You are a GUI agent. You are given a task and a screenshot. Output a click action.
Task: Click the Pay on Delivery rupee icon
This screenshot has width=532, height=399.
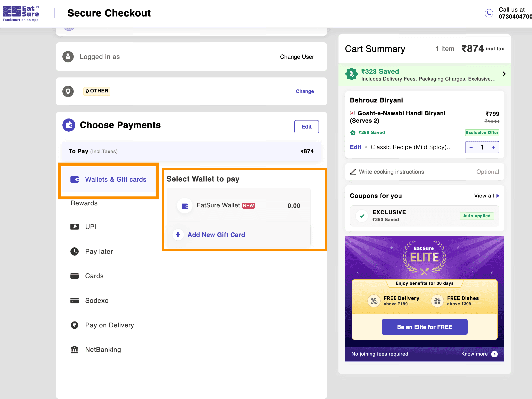click(x=74, y=325)
